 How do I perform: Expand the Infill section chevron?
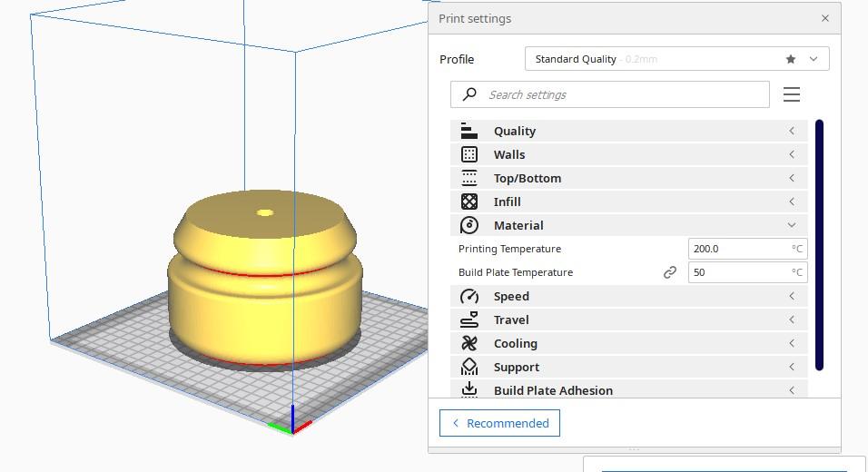pyautogui.click(x=792, y=202)
